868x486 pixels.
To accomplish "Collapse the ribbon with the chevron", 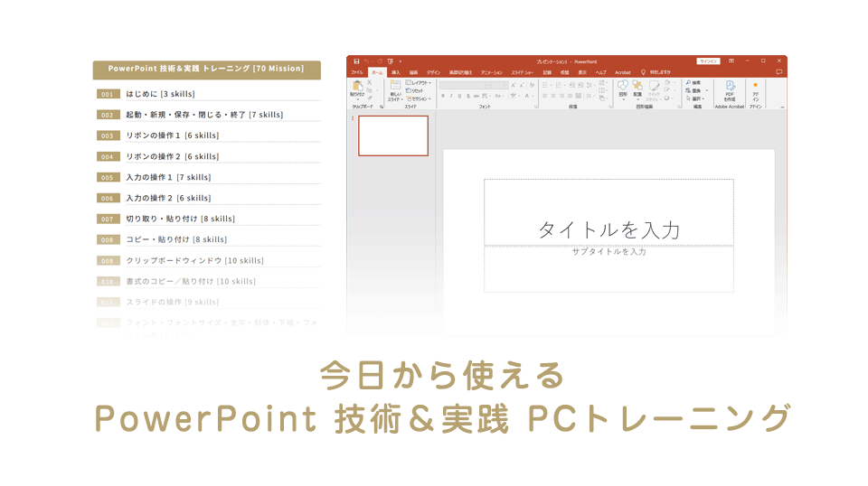I will tap(782, 107).
